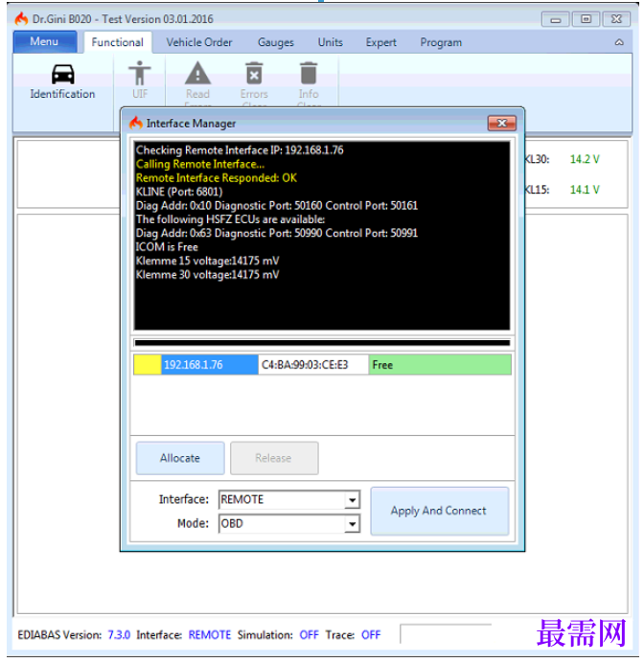Click the Errors Clear trash icon
The image size is (644, 663).
pos(254,73)
